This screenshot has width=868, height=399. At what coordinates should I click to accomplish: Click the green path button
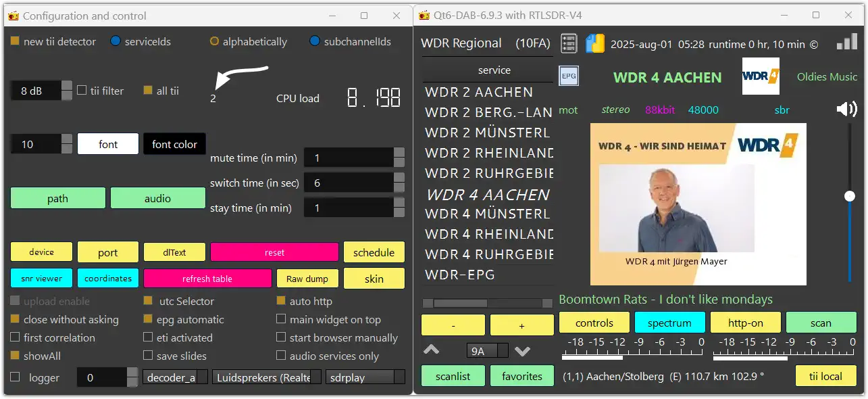point(58,198)
